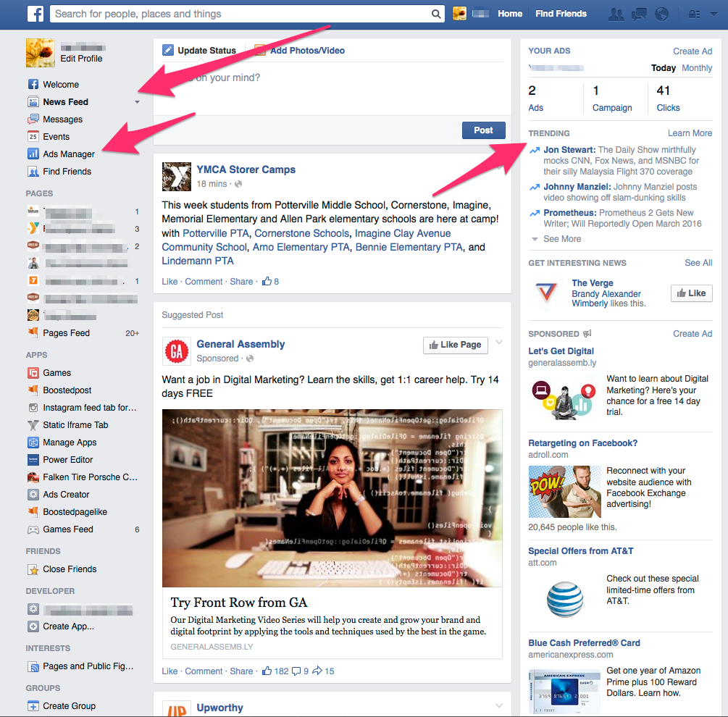728x717 pixels.
Task: Expand the News Feed options chevron
Action: pyautogui.click(x=137, y=102)
